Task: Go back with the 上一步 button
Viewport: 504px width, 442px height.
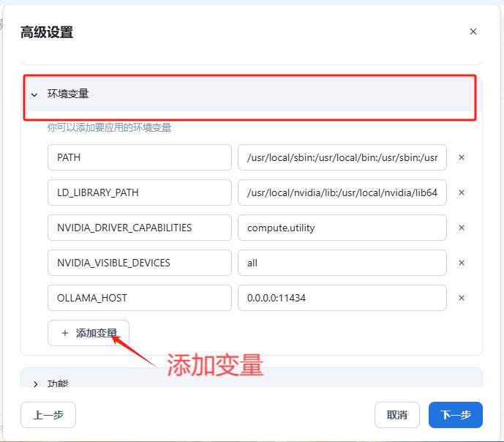Action: click(48, 415)
